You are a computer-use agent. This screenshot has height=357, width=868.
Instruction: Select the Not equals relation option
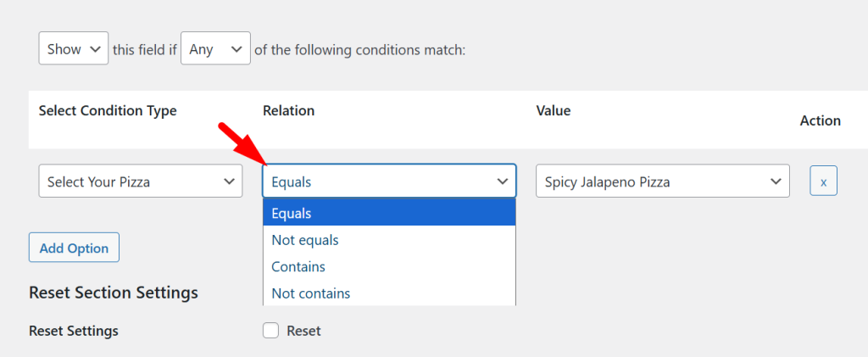point(389,240)
